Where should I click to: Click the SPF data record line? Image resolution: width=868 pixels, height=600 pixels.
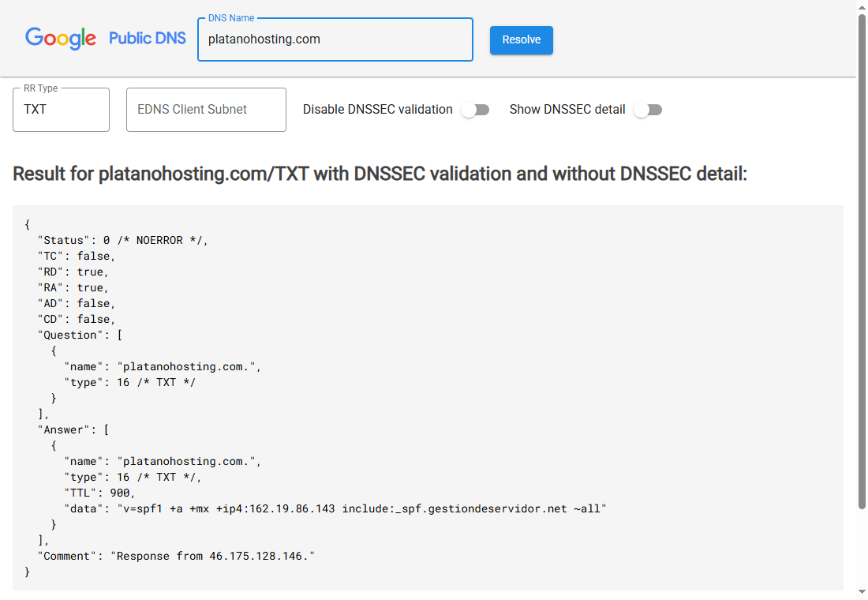point(335,508)
